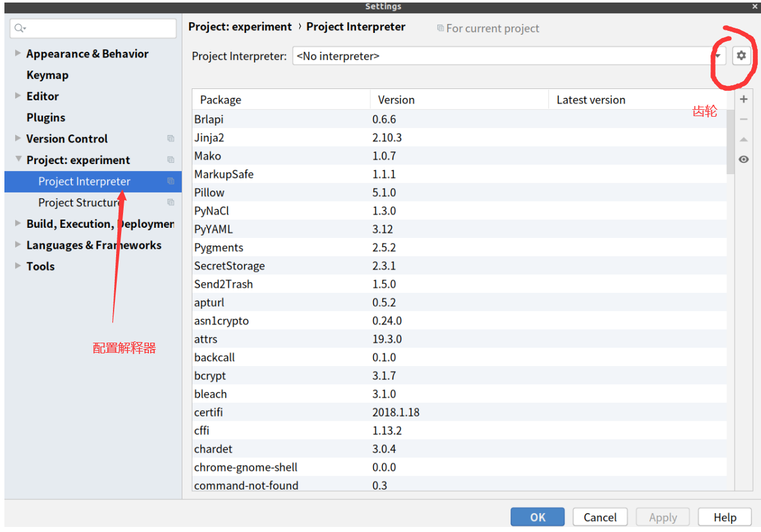Select the cffi package row
The image size is (761, 532).
459,430
